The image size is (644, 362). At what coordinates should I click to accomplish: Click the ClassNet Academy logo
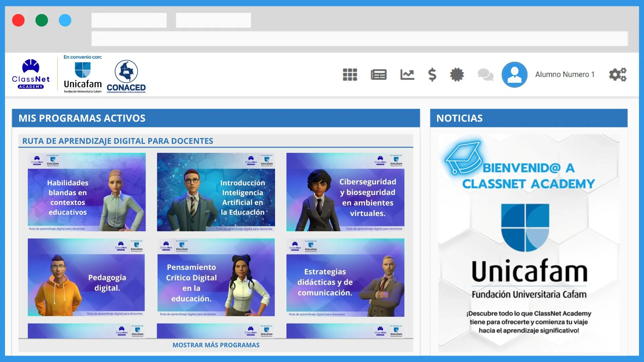[31, 74]
